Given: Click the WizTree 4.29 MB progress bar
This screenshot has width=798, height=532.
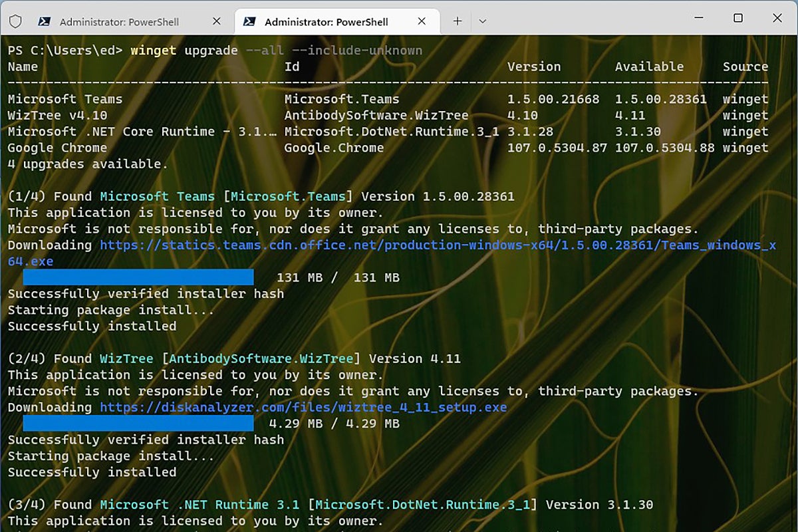Looking at the screenshot, I should coord(138,424).
